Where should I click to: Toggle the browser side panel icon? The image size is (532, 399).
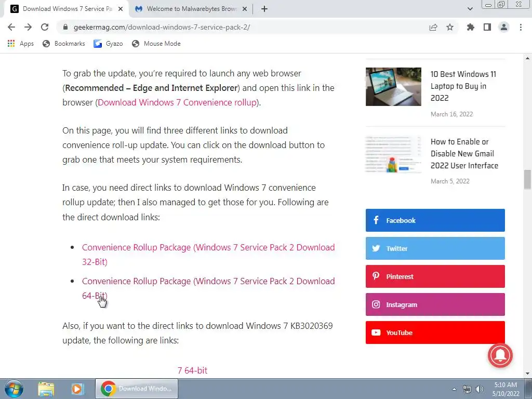(487, 27)
